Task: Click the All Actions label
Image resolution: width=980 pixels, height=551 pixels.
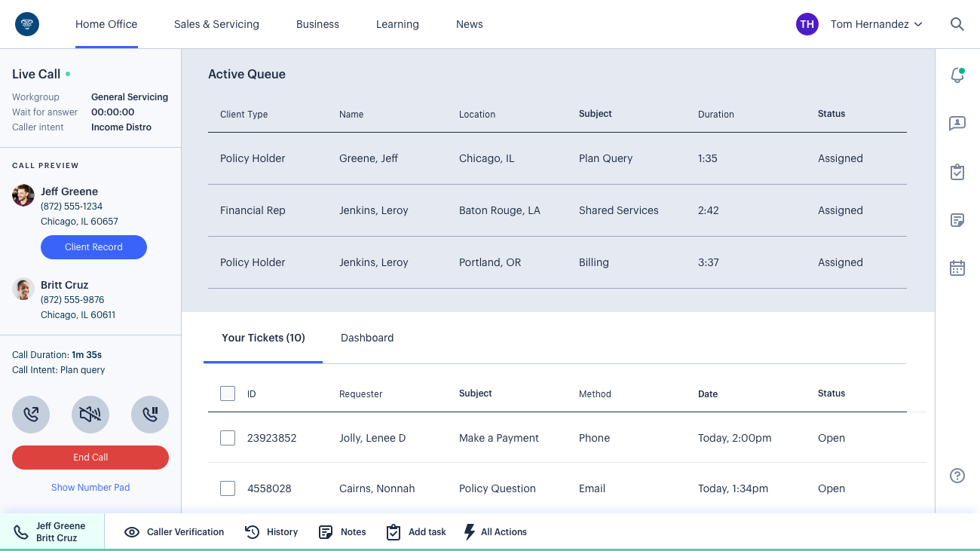Action: [x=504, y=532]
